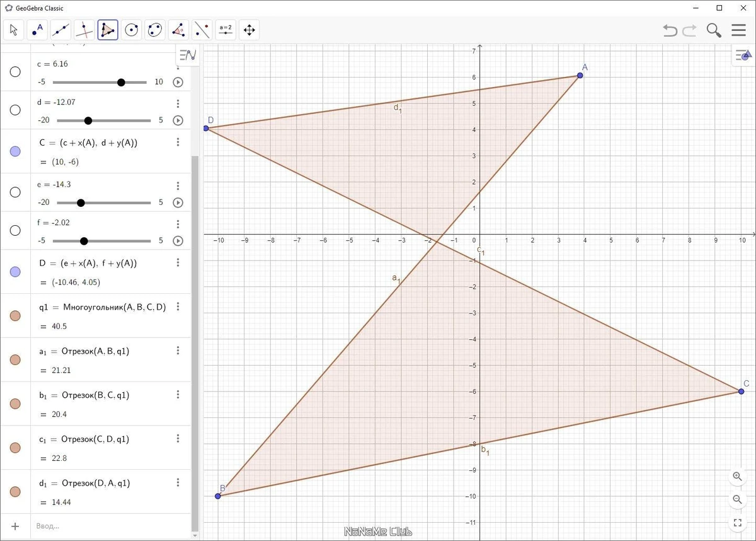Toggle the algebra view style bar
756x541 pixels.
[188, 55]
